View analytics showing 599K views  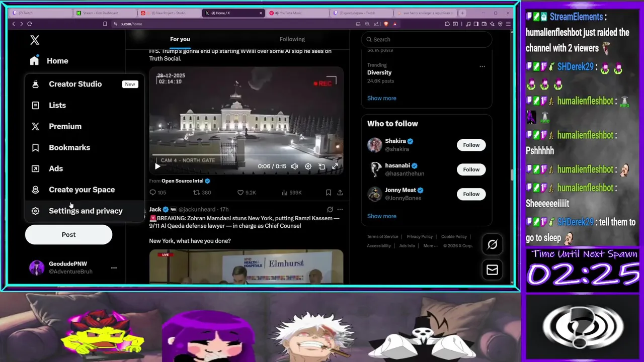pos(291,193)
